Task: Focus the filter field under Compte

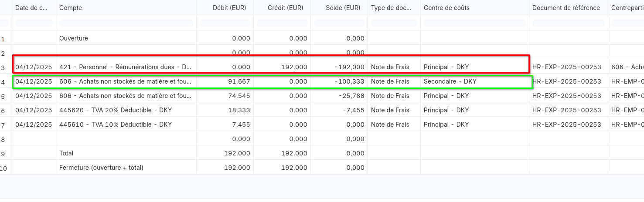Action: click(126, 23)
